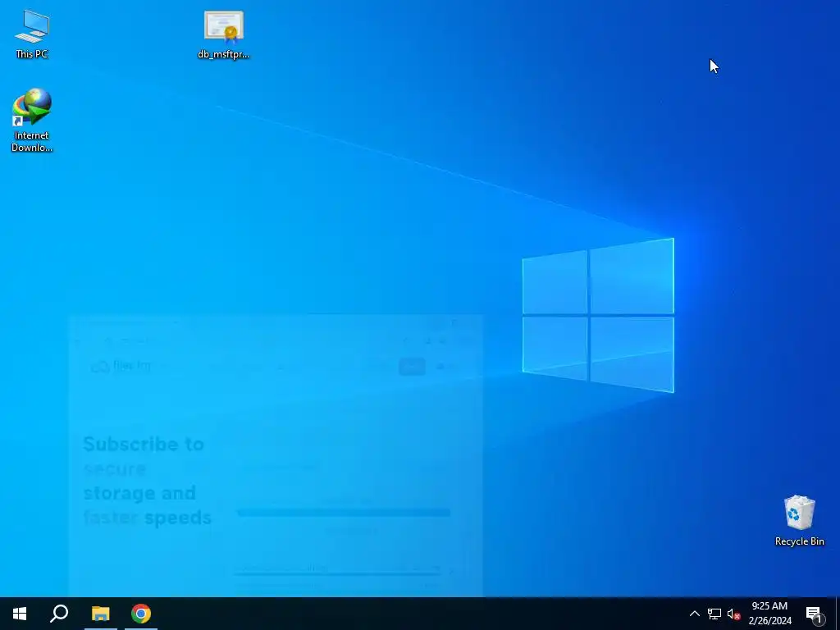840x630 pixels.
Task: Select the Recycle Bin icon
Action: point(799,521)
